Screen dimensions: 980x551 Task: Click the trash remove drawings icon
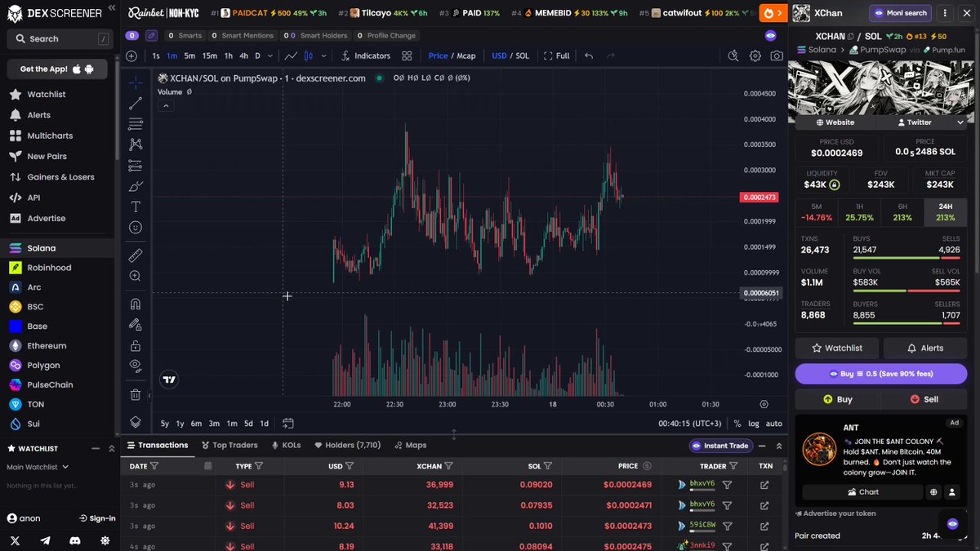tap(136, 394)
